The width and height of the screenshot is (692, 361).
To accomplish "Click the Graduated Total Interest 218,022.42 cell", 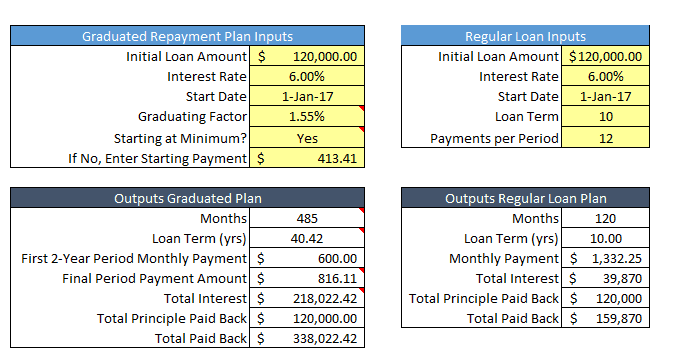I will [x=307, y=298].
